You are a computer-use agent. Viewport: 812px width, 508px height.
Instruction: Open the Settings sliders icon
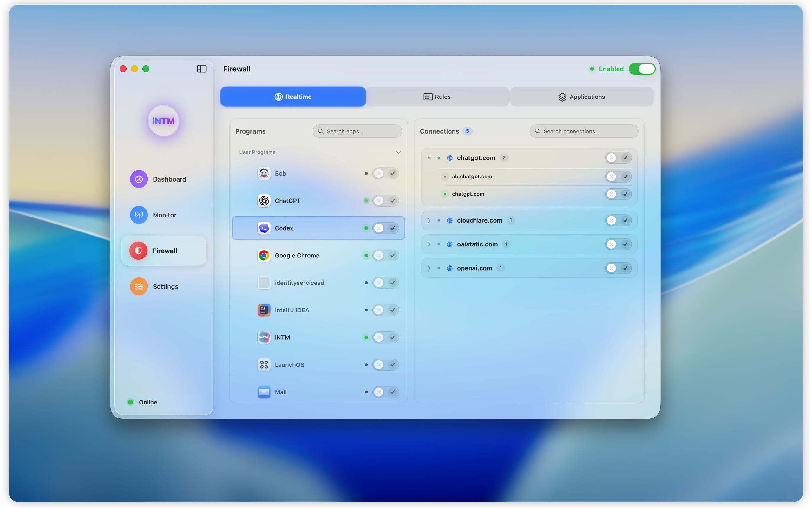139,286
